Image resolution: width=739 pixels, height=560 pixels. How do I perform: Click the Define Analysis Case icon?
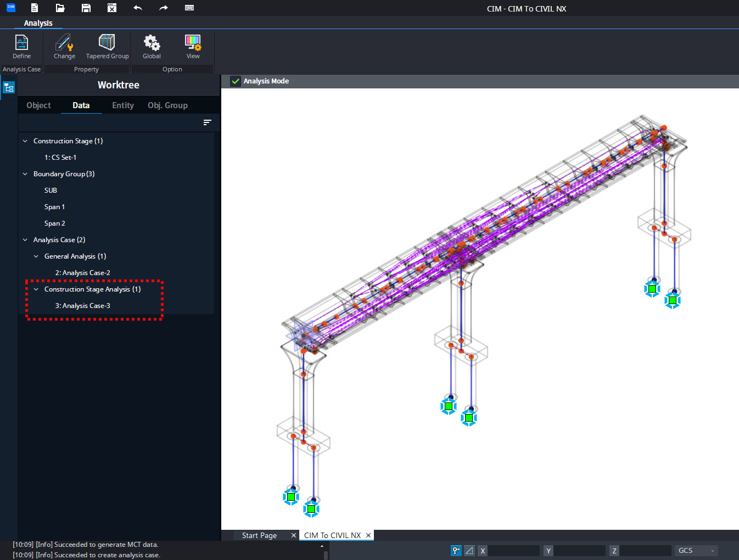click(21, 47)
